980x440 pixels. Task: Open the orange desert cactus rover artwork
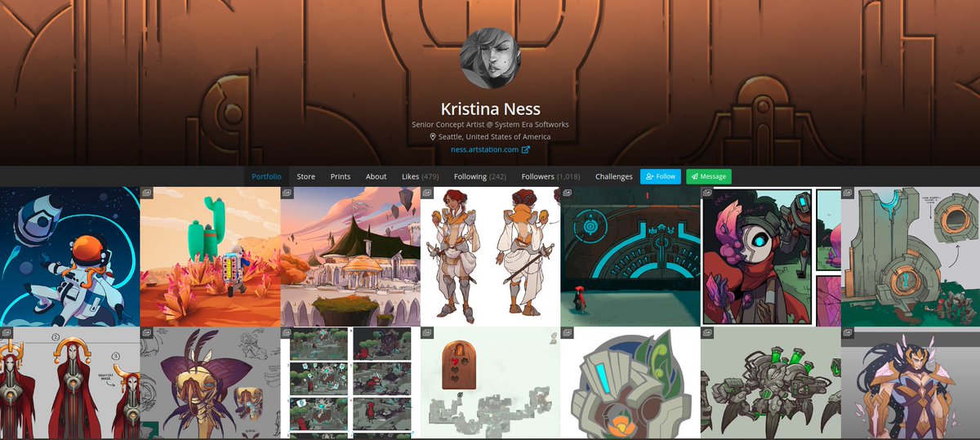tap(210, 257)
